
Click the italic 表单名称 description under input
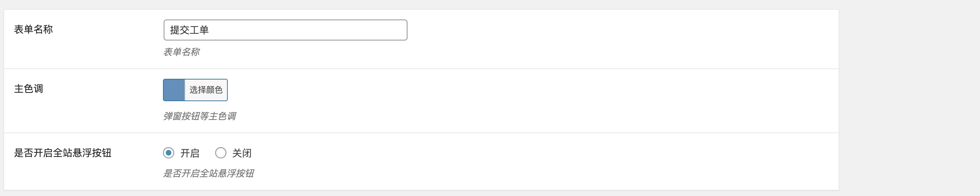tap(181, 52)
